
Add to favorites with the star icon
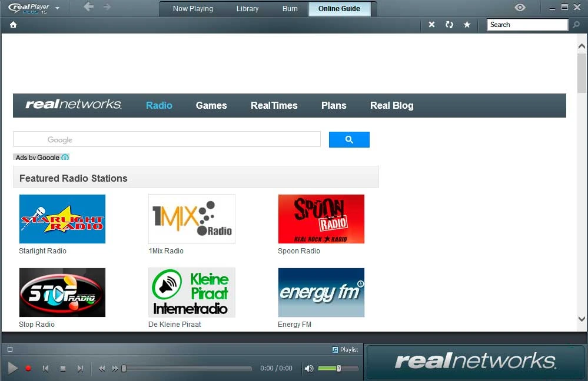pos(467,25)
